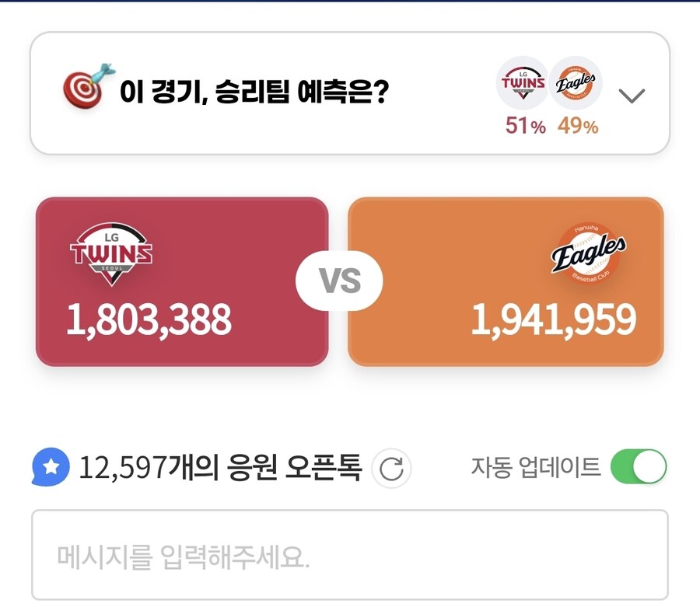Refresh the cheer open talk list
The width and height of the screenshot is (700, 607).
click(391, 469)
